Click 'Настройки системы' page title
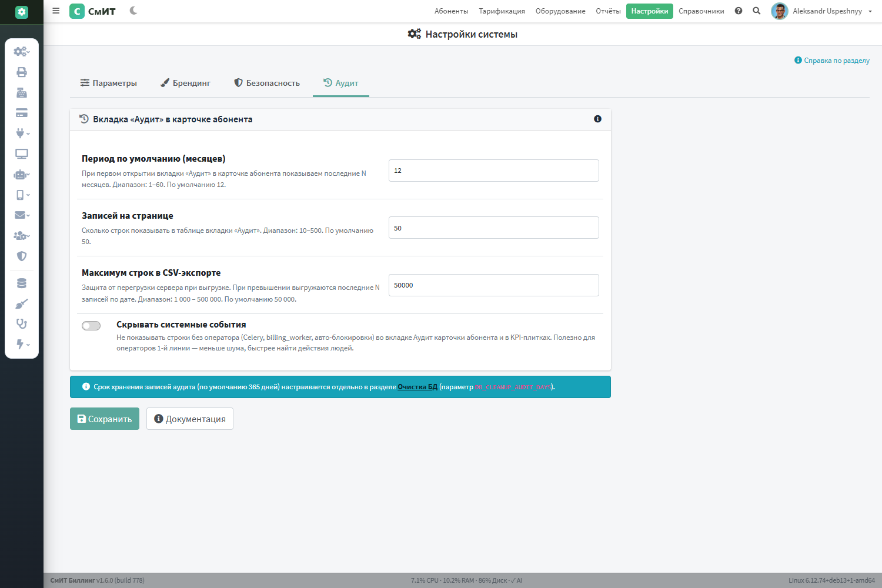Viewport: 882px width, 588px height. coord(472,34)
